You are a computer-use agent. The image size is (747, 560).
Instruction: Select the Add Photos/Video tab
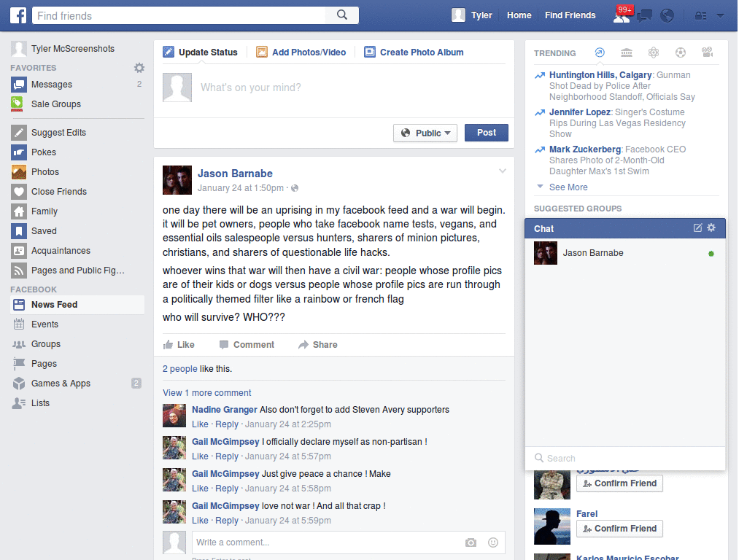tap(301, 52)
